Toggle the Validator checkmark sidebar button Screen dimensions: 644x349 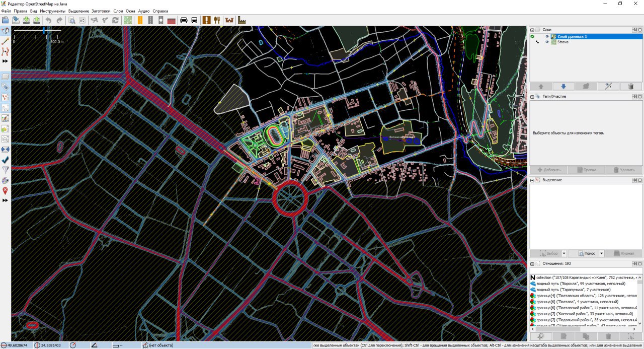[6, 160]
